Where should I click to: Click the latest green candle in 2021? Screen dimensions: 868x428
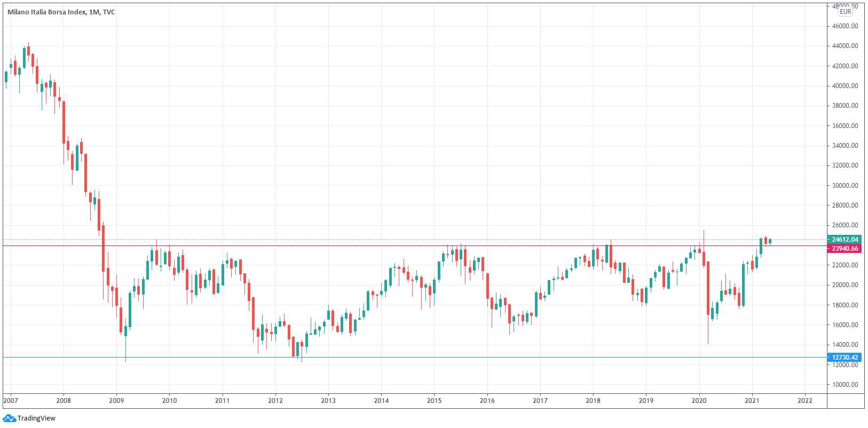[770, 241]
